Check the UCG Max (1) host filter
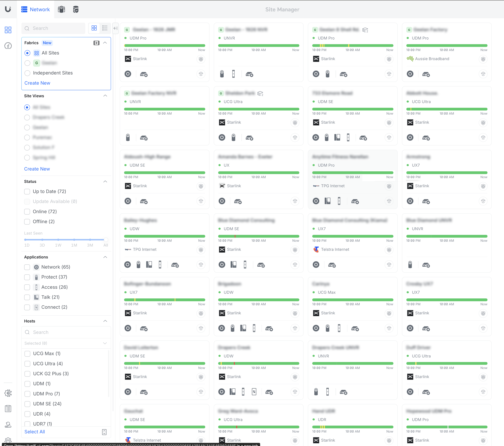Image resolution: width=504 pixels, height=446 pixels. [27, 354]
